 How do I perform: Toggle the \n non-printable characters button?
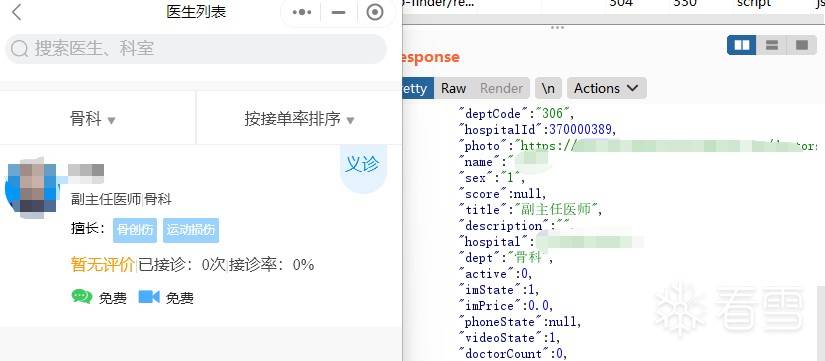548,88
